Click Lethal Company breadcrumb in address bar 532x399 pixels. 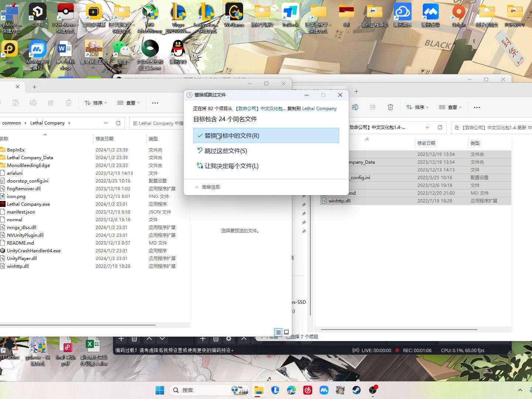tap(47, 123)
